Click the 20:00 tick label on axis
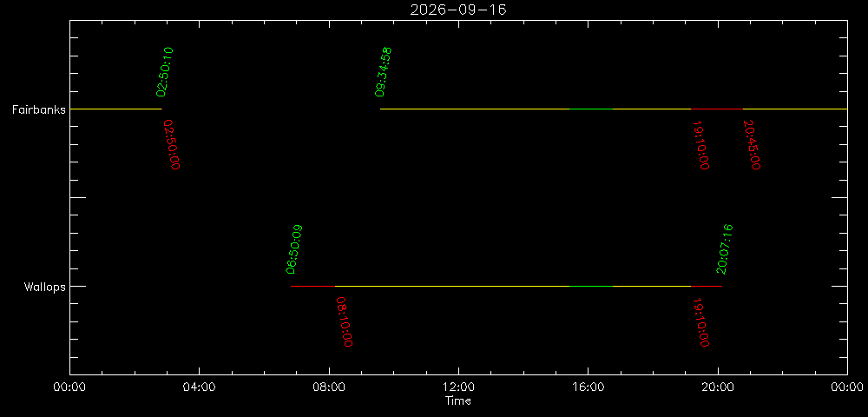The image size is (868, 417). pyautogui.click(x=718, y=387)
